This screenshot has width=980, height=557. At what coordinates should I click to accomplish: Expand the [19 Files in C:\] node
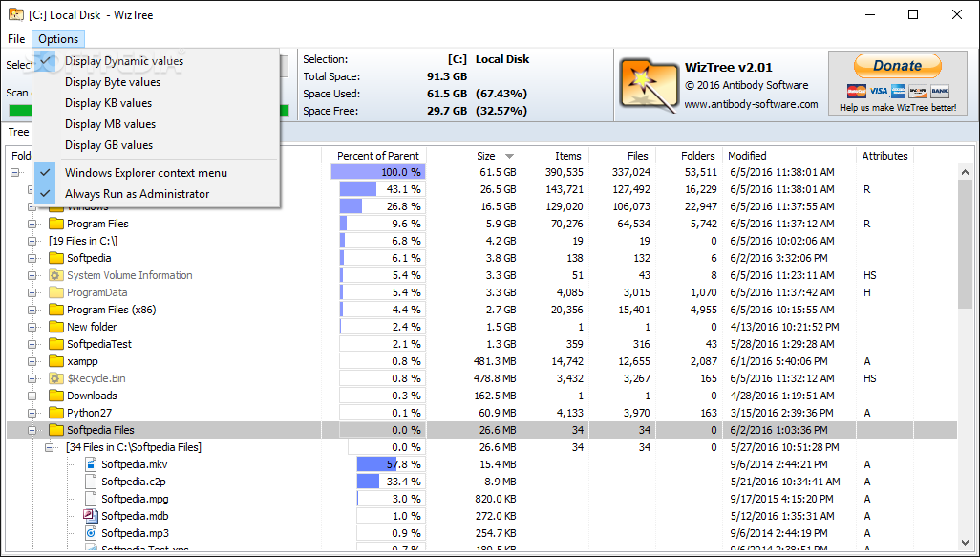32,241
